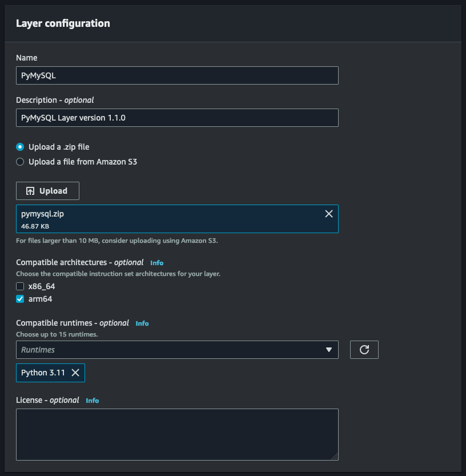Open the Info link next to License
The image size is (466, 476).
[x=93, y=401]
